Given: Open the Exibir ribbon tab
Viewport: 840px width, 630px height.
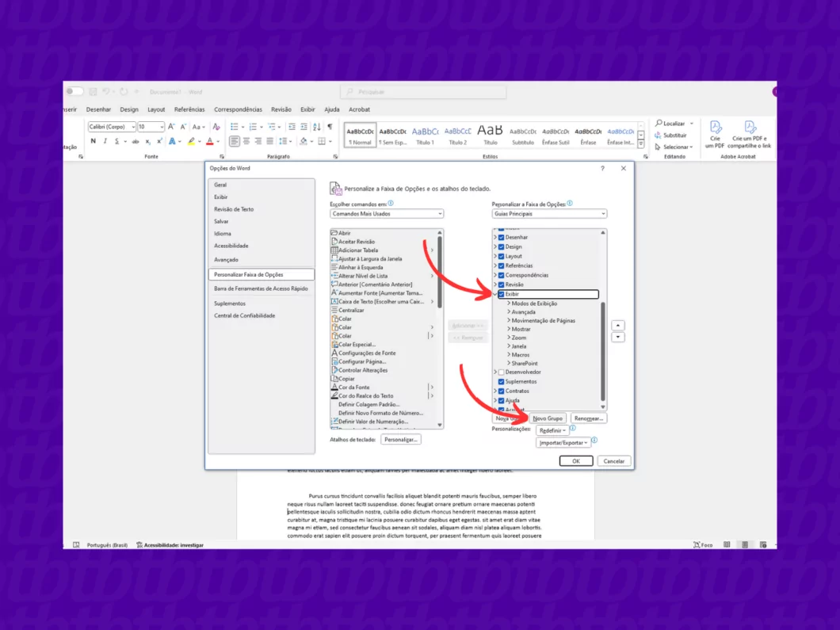Looking at the screenshot, I should point(307,109).
